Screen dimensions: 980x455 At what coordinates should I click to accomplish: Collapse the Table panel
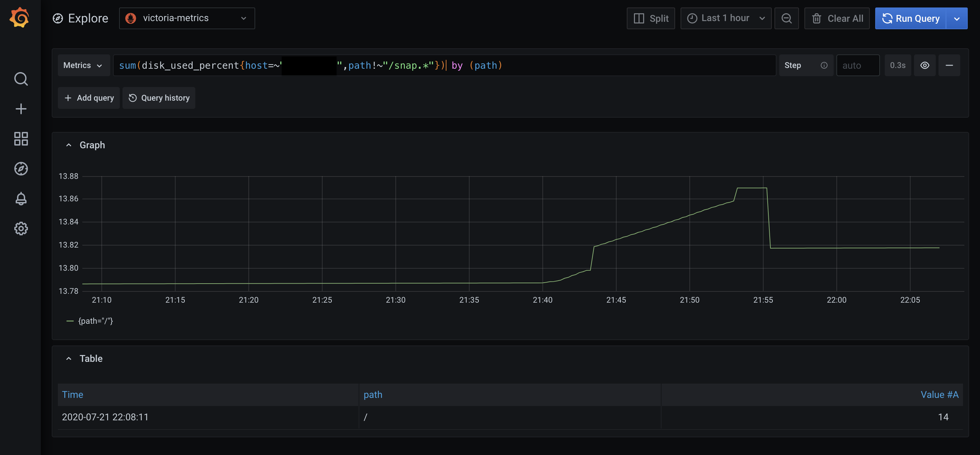point(68,359)
